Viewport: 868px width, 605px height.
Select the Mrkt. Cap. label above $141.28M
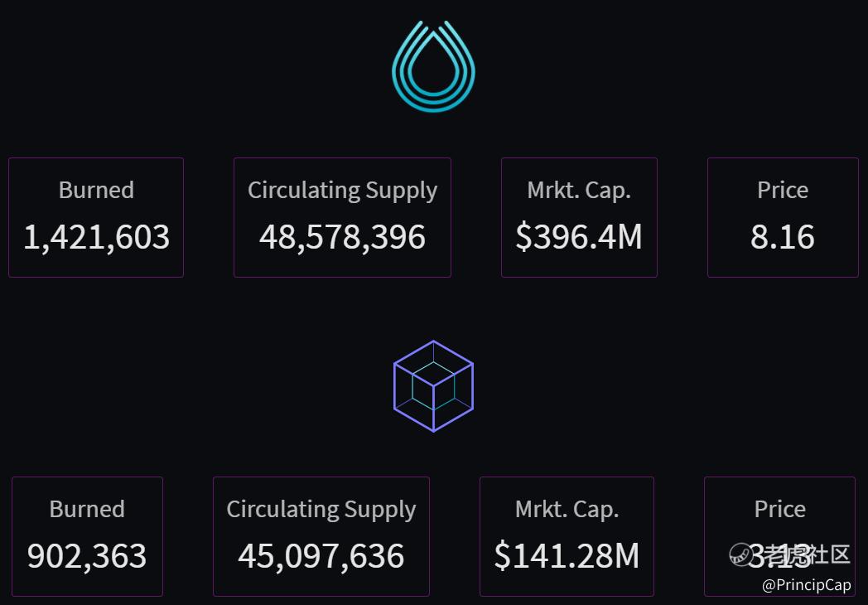pyautogui.click(x=567, y=509)
